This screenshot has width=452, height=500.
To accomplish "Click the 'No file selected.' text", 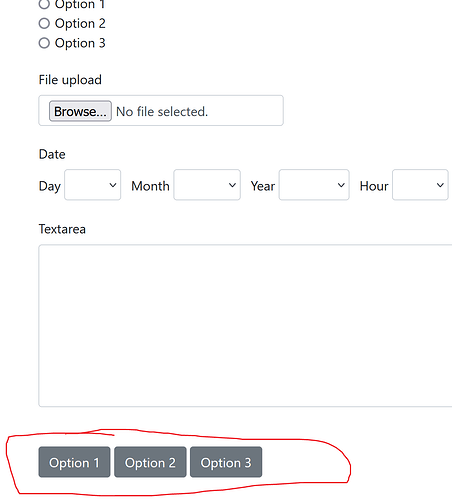I will tap(162, 112).
